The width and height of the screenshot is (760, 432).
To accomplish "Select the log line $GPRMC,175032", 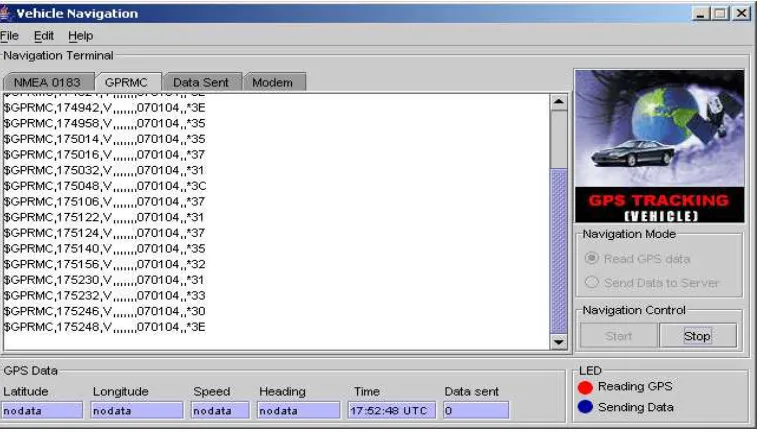I will tap(104, 170).
